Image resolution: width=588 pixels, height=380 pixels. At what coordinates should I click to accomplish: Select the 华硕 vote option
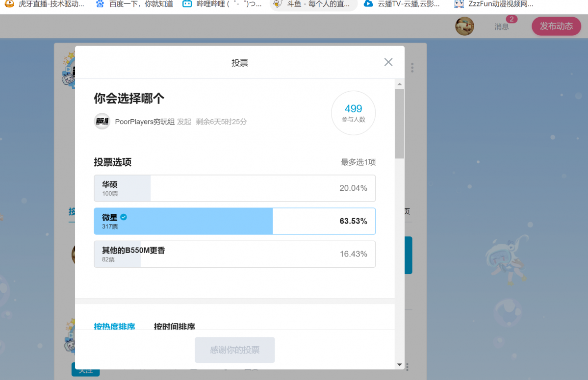click(x=234, y=188)
